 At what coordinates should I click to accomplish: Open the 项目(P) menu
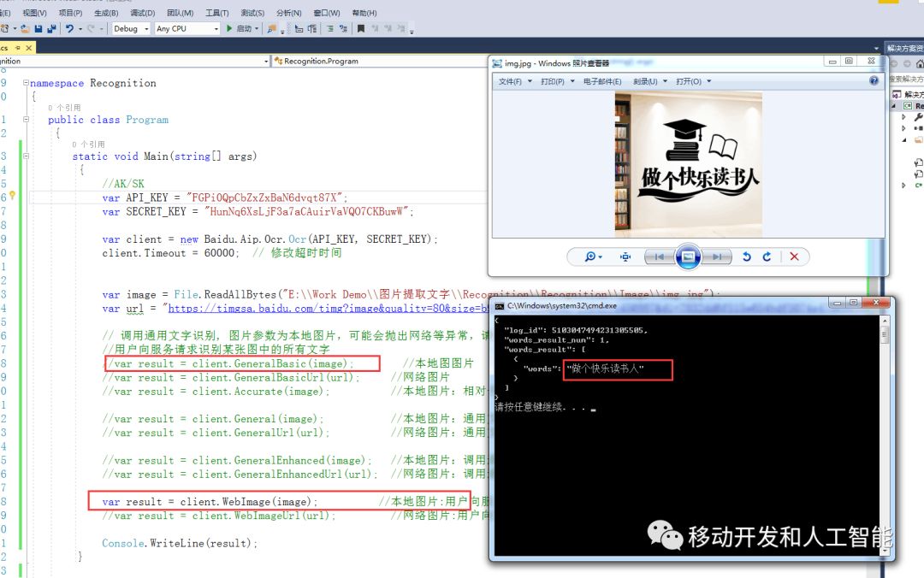click(71, 12)
